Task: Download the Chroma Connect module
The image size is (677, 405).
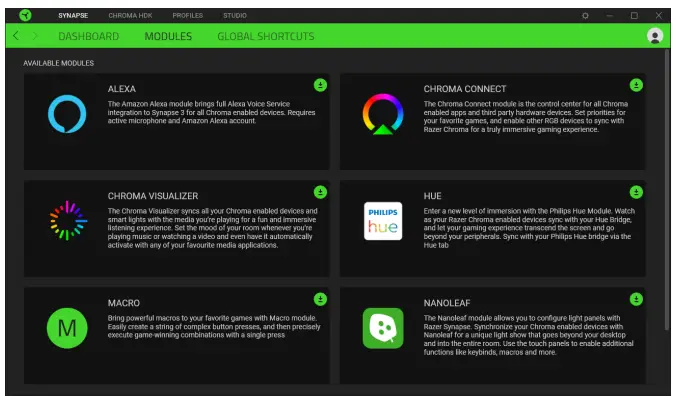Action: (x=636, y=85)
